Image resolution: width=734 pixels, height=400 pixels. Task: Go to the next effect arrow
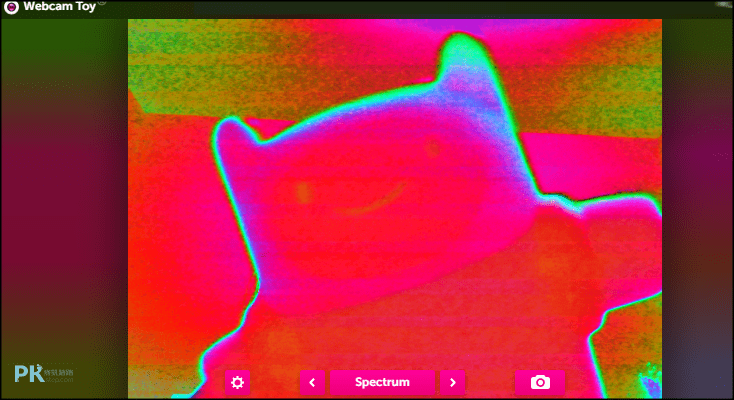452,382
